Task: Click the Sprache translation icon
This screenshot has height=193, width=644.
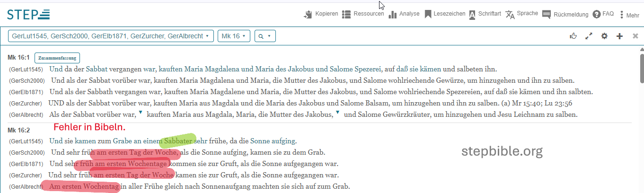Action: pos(510,14)
